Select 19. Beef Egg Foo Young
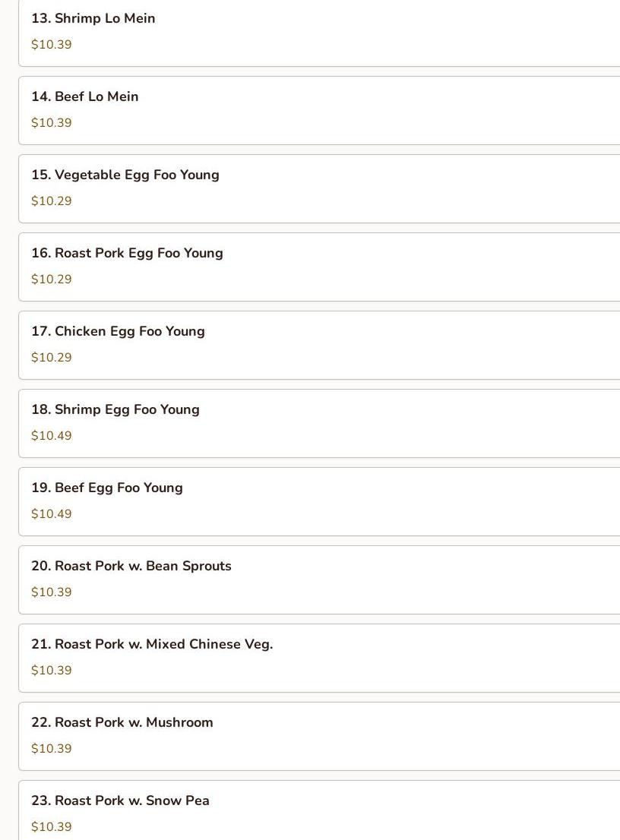Viewport: 620px width, 840px height. 319,501
